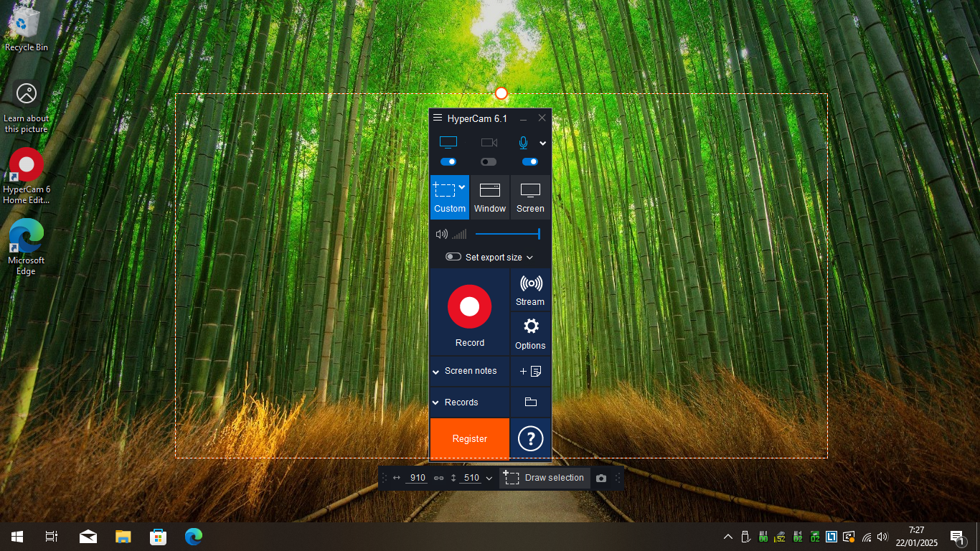
Task: Open File Explorer from the taskbar
Action: click(123, 537)
